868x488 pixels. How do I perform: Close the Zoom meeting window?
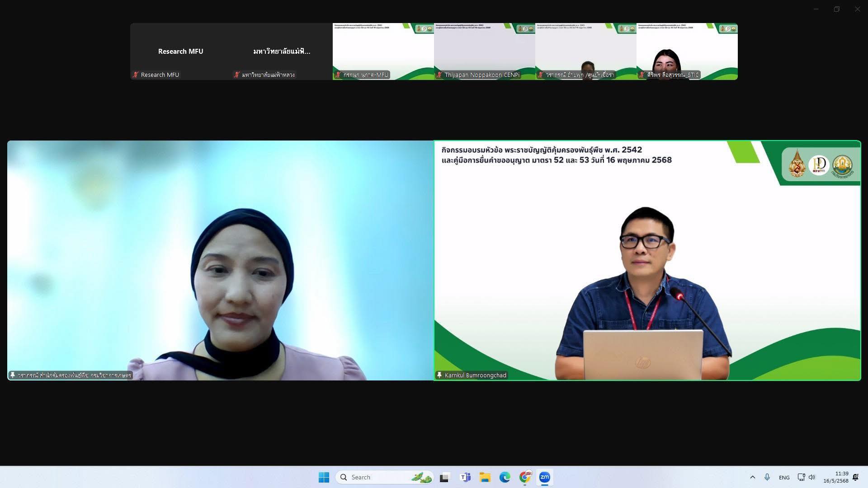pos(858,9)
